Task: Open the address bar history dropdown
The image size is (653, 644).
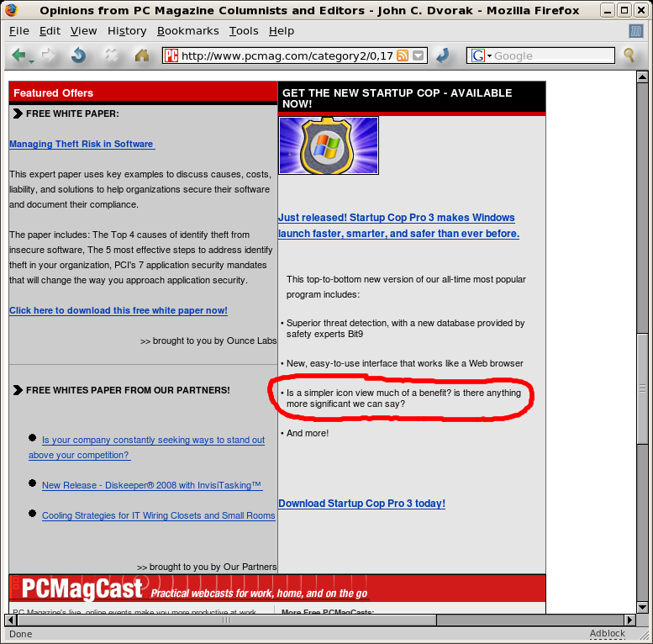Action: [419, 56]
